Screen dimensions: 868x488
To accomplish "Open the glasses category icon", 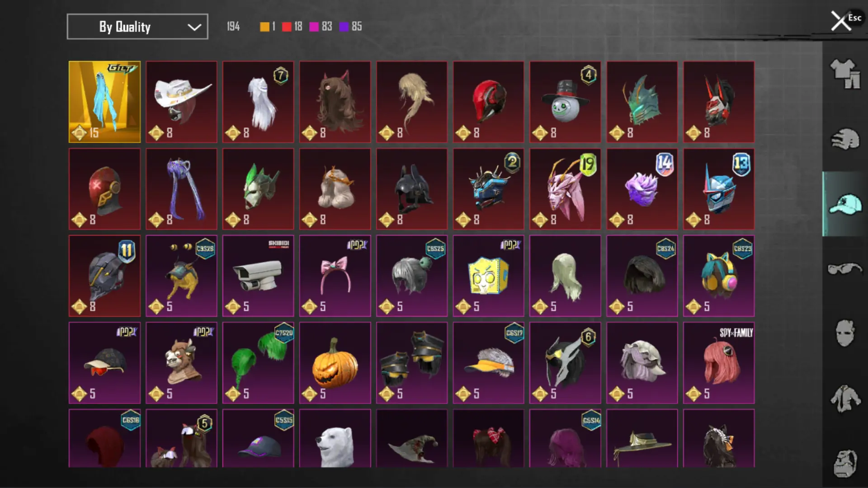I will [x=845, y=269].
